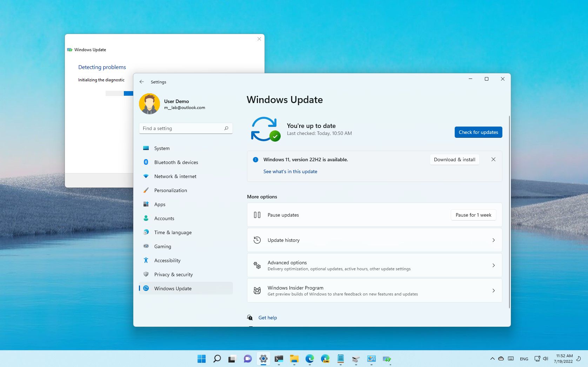Click the User Demo profile avatar

(149, 104)
